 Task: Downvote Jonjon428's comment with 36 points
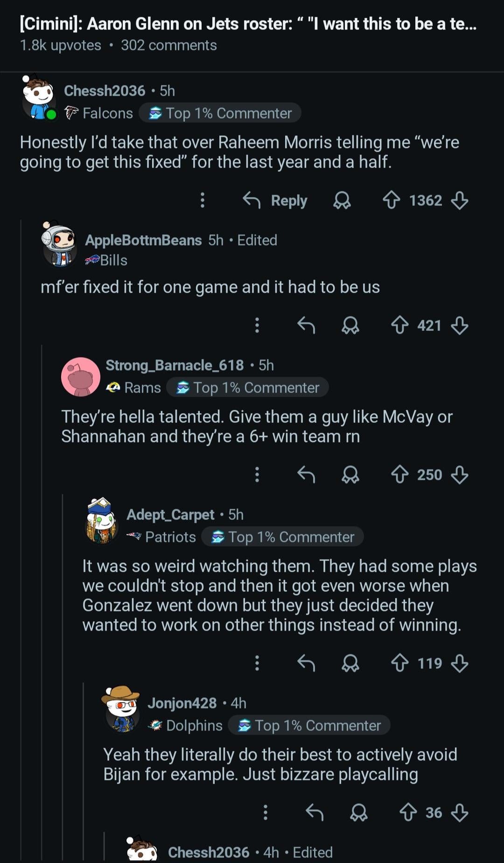click(x=460, y=813)
